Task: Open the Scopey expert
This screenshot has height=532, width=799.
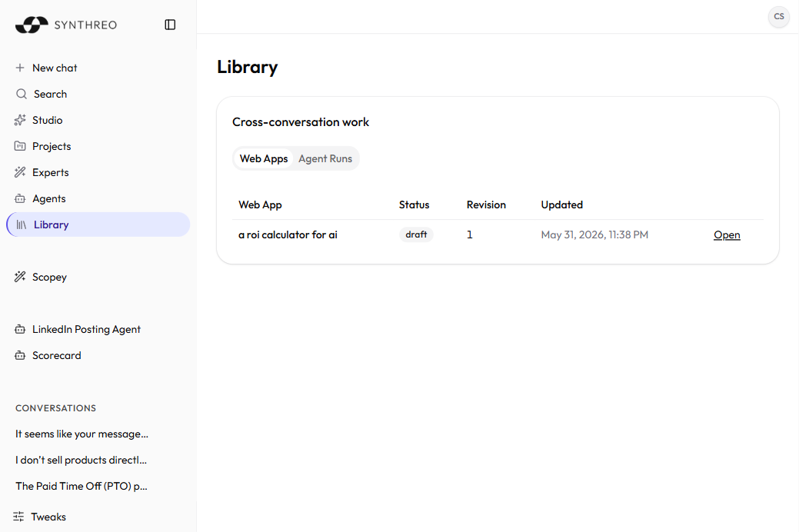Action: point(98,277)
